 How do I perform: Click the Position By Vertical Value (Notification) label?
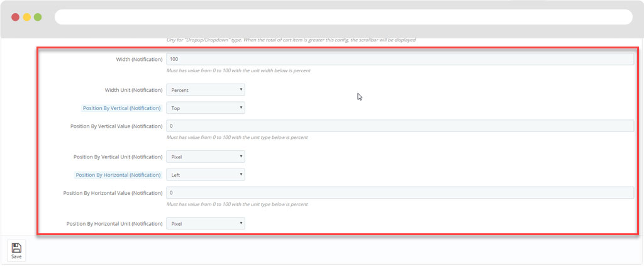coord(116,126)
